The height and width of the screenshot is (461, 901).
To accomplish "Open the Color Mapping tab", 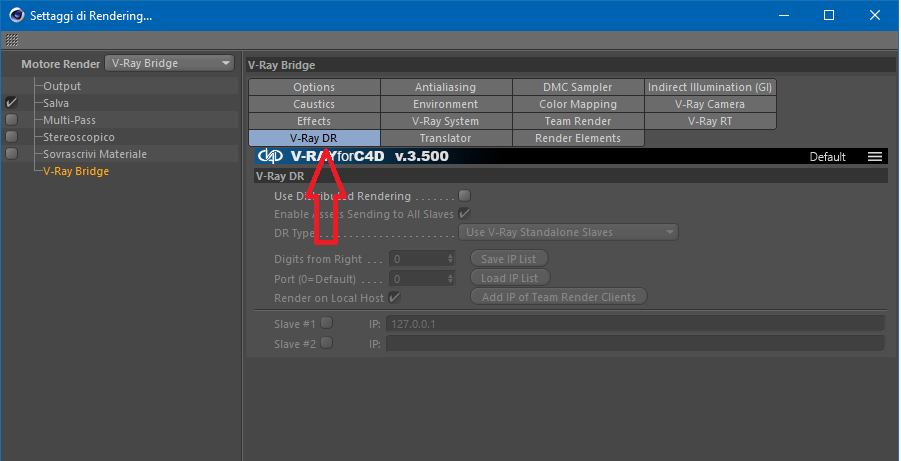I will 578,104.
